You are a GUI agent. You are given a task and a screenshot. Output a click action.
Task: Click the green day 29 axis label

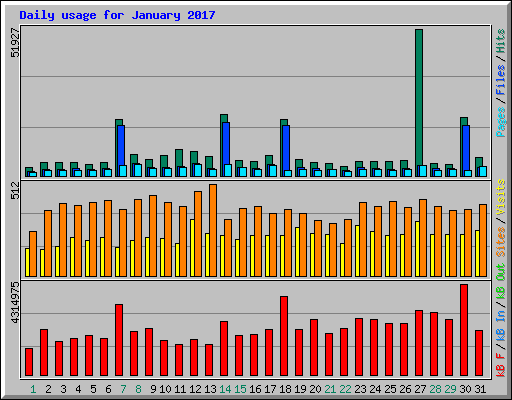(x=450, y=389)
